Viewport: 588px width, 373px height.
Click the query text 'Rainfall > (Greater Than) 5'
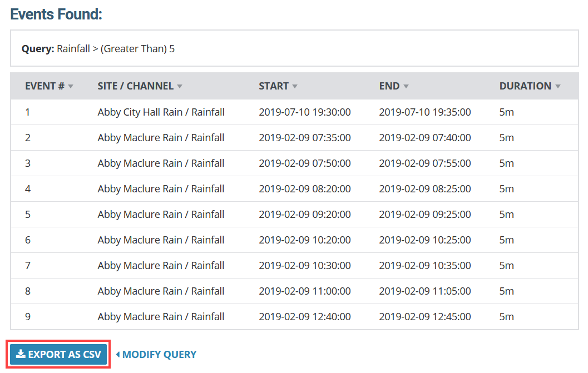pyautogui.click(x=116, y=49)
